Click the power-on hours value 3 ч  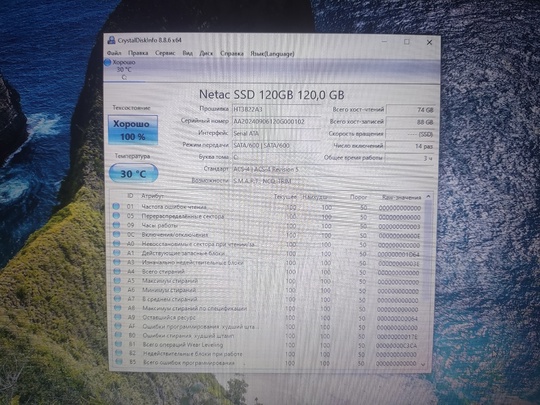(x=410, y=158)
